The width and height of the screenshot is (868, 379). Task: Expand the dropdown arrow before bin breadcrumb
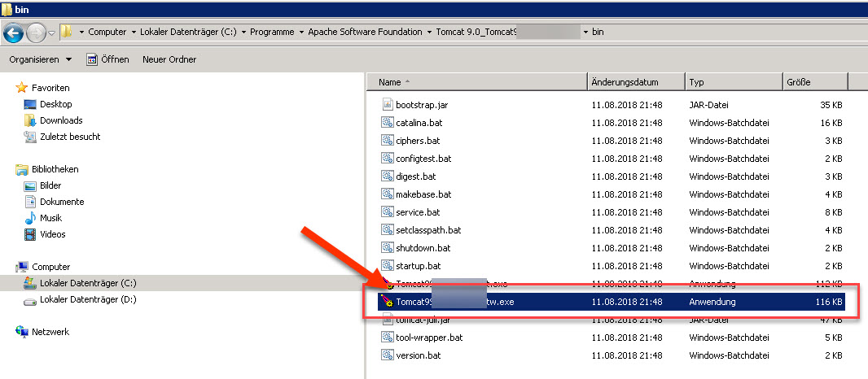[x=586, y=32]
